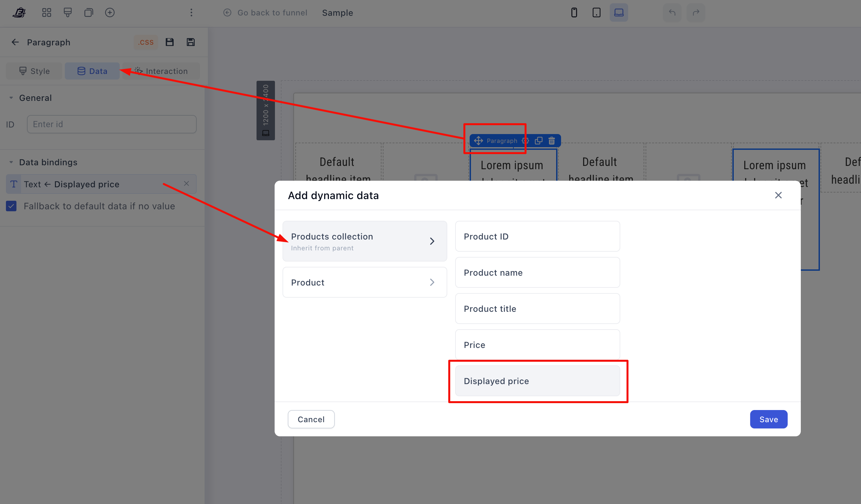
Task: Click the undo arrow button
Action: pos(672,12)
